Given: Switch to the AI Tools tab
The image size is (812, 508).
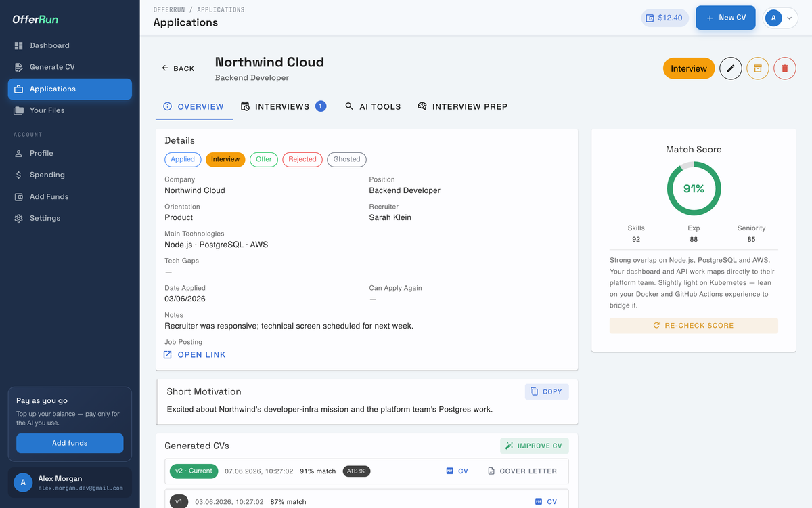Looking at the screenshot, I should click(x=373, y=106).
